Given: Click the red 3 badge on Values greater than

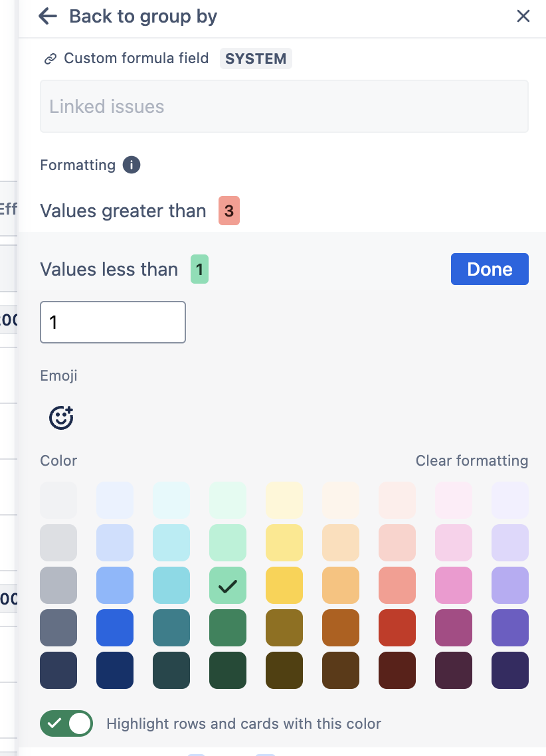Looking at the screenshot, I should [229, 211].
